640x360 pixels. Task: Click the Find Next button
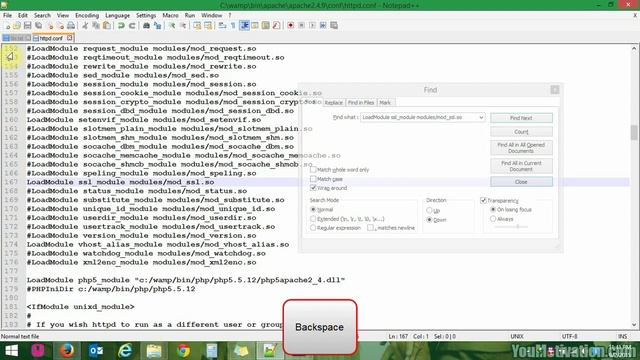521,118
